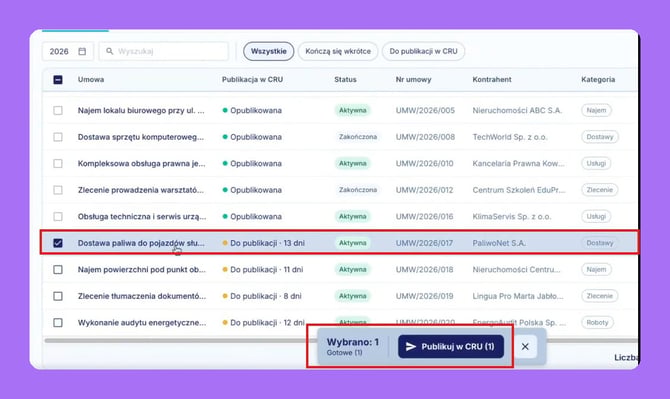Open the Kompleksowa obsługa prawna contract

(141, 163)
